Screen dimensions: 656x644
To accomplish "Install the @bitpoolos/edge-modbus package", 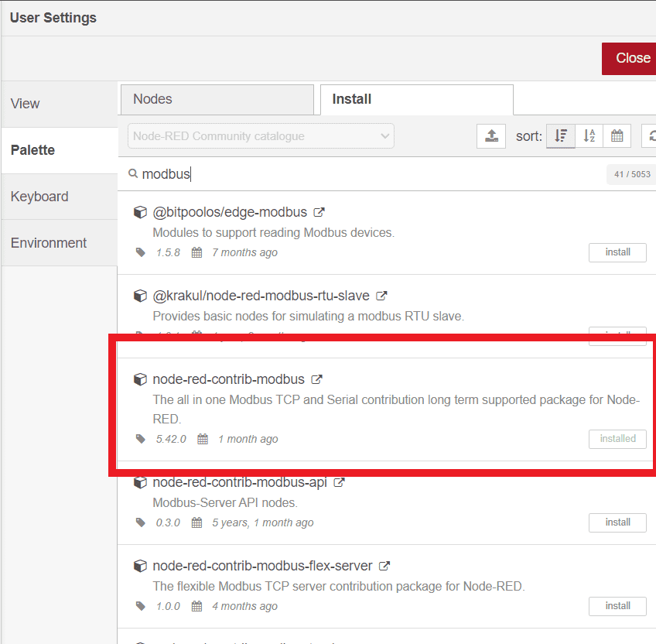I will 617,252.
